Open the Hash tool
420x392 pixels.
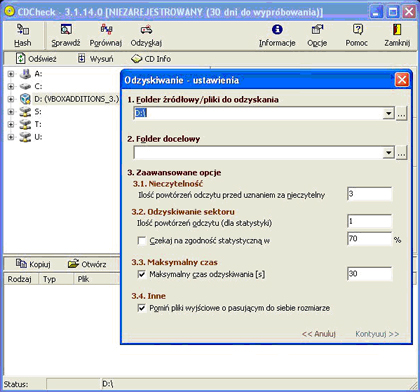tap(23, 36)
